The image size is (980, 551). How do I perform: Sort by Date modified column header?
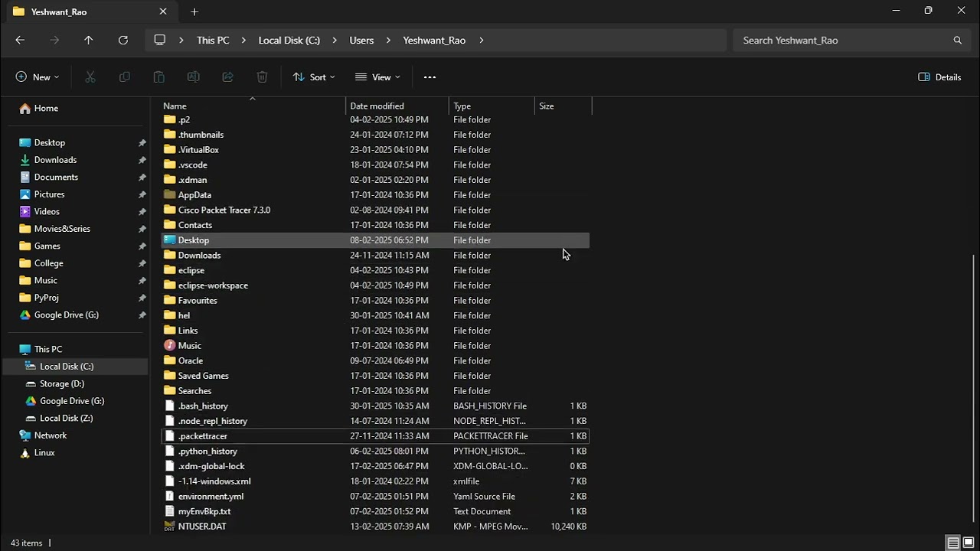coord(377,106)
